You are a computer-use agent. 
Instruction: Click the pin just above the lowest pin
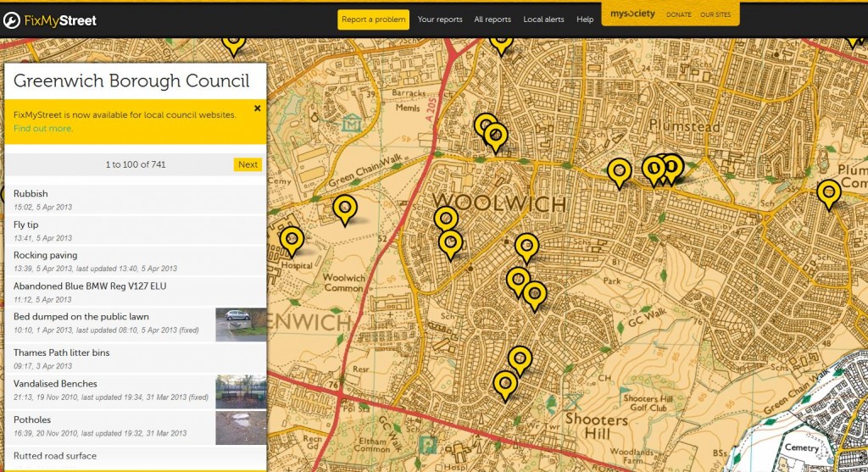pos(520,361)
